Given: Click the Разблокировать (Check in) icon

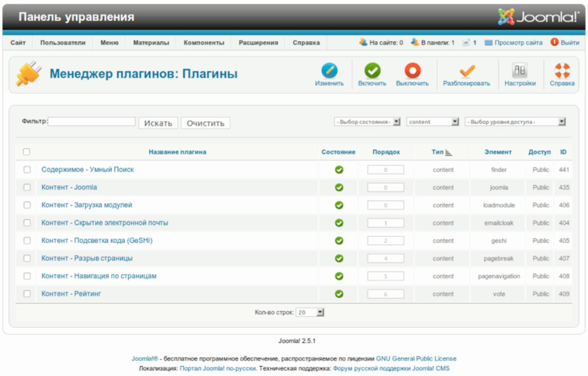Looking at the screenshot, I should pyautogui.click(x=466, y=72).
